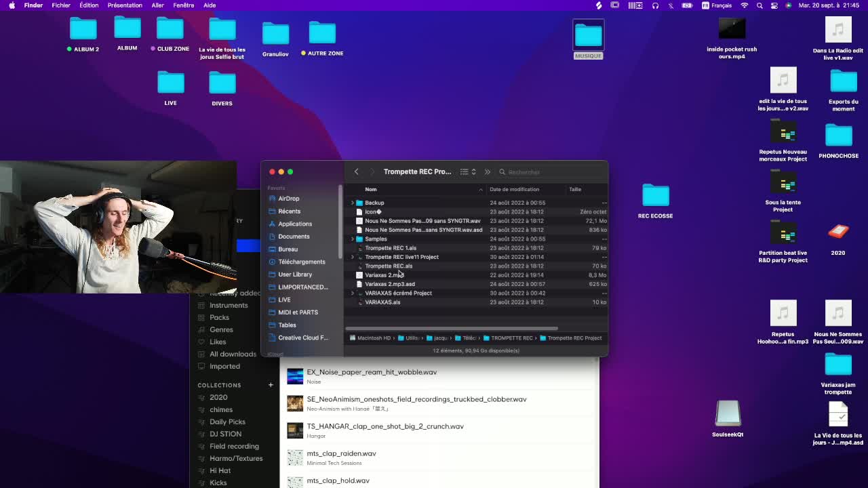This screenshot has width=868, height=488.
Task: Click the Wi-Fi status icon
Action: pos(745,5)
